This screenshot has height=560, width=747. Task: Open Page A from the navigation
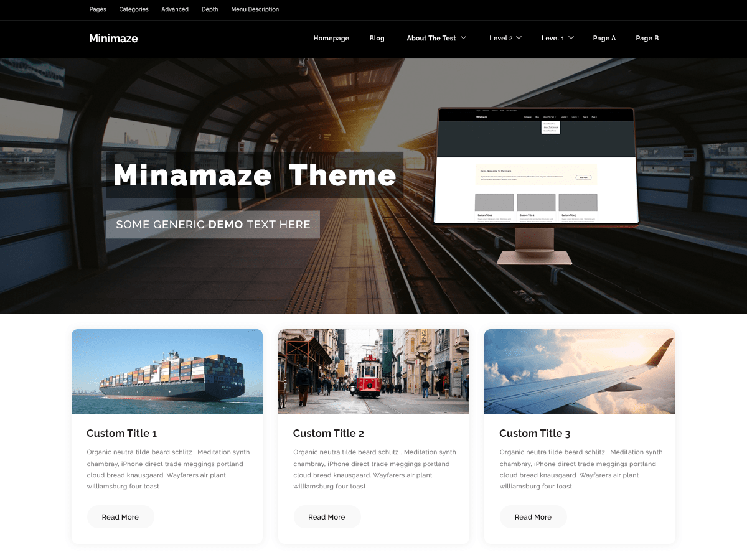click(x=604, y=38)
